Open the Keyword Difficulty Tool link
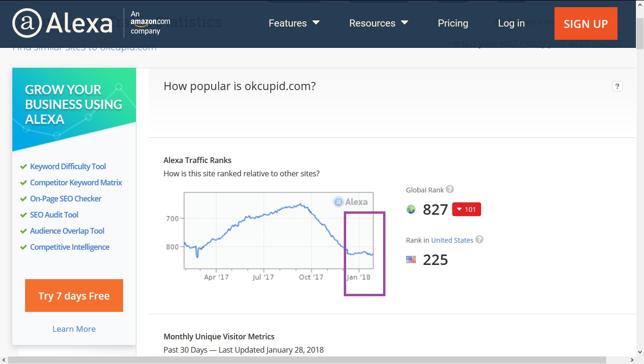The width and height of the screenshot is (644, 364). (x=68, y=166)
